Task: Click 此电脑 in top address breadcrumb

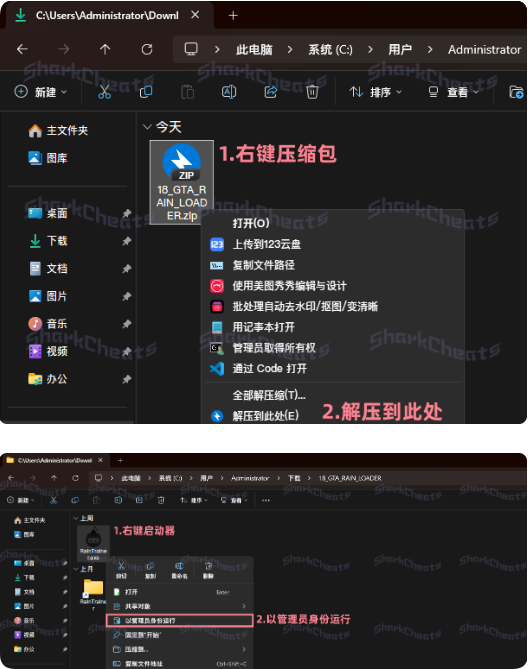Action: point(254,50)
